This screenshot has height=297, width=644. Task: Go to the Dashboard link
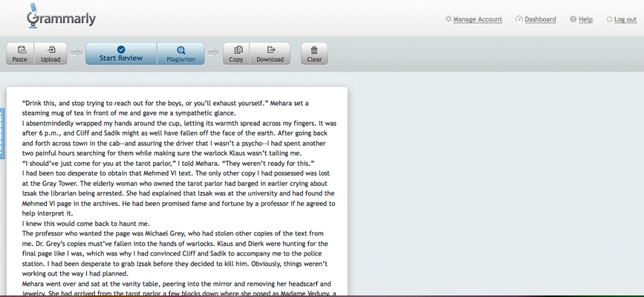pos(540,19)
